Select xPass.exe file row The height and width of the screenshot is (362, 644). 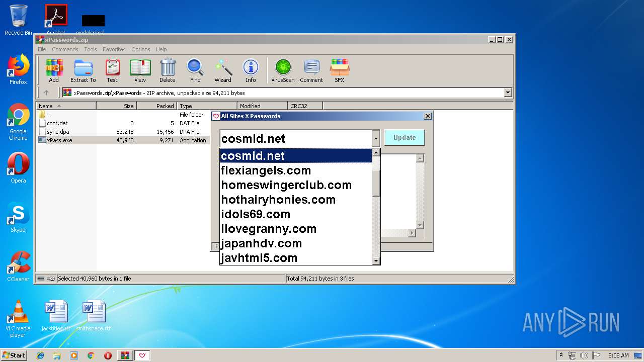coord(123,140)
